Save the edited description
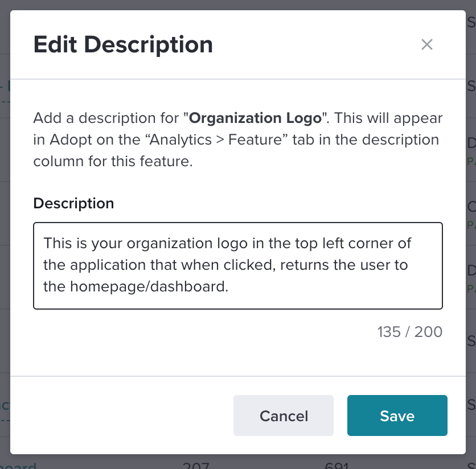The height and width of the screenshot is (469, 476). pyautogui.click(x=397, y=415)
